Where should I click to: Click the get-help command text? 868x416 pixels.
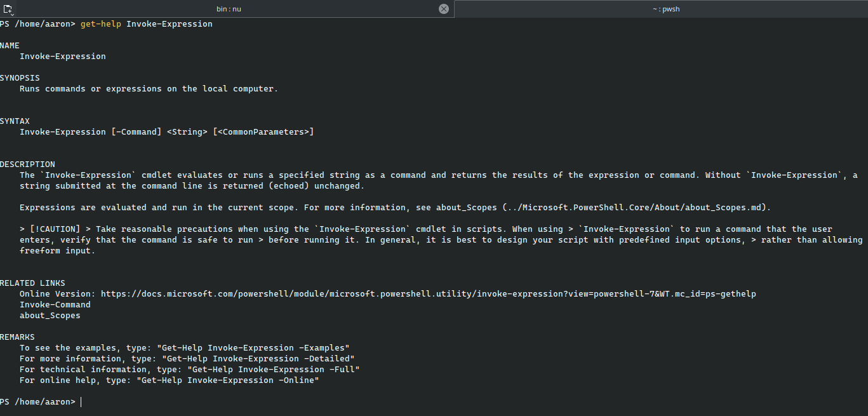tap(100, 23)
